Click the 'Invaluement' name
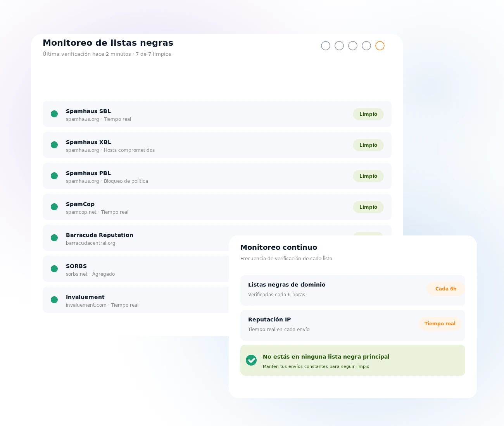 click(85, 297)
